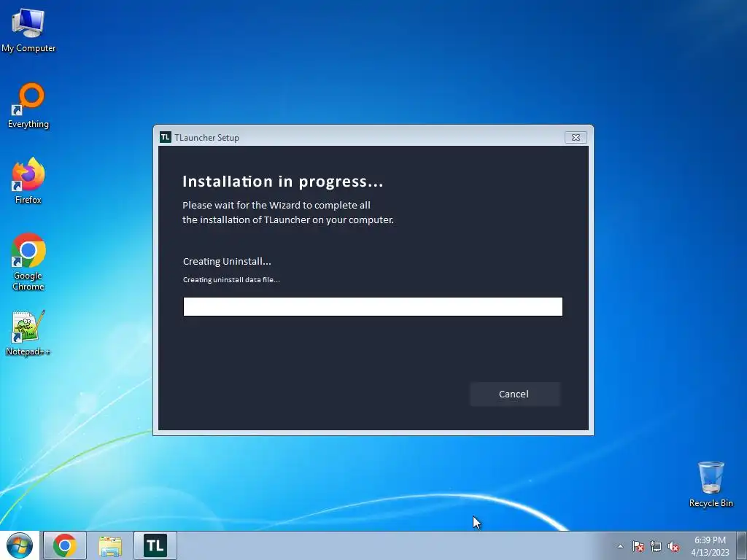The image size is (747, 560).
Task: Click the 'TLauncher Setup' title text
Action: [x=206, y=138]
